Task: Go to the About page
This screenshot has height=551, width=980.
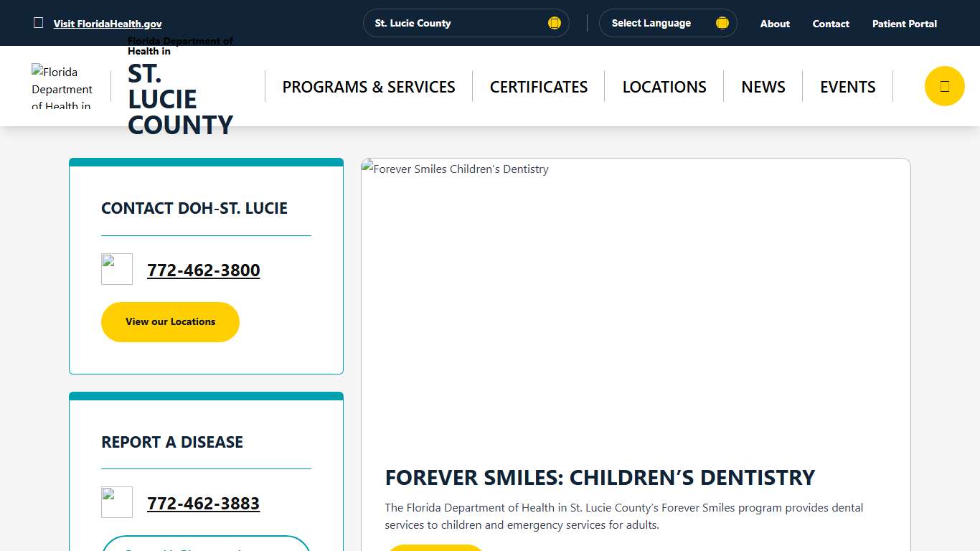Action: click(775, 24)
